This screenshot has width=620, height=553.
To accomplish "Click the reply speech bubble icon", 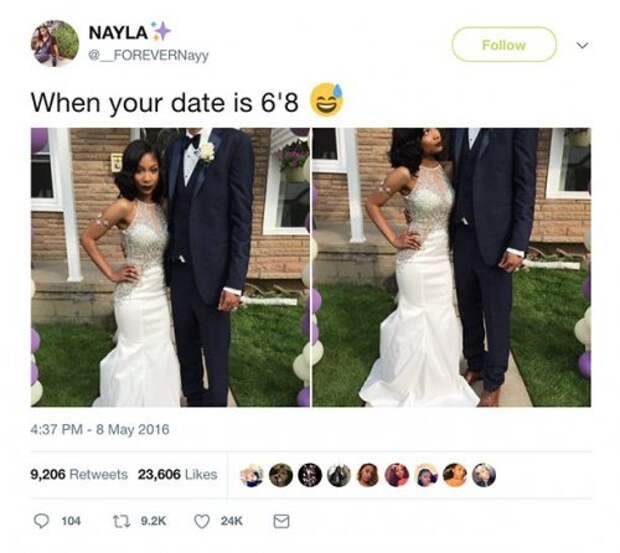I will click(41, 521).
